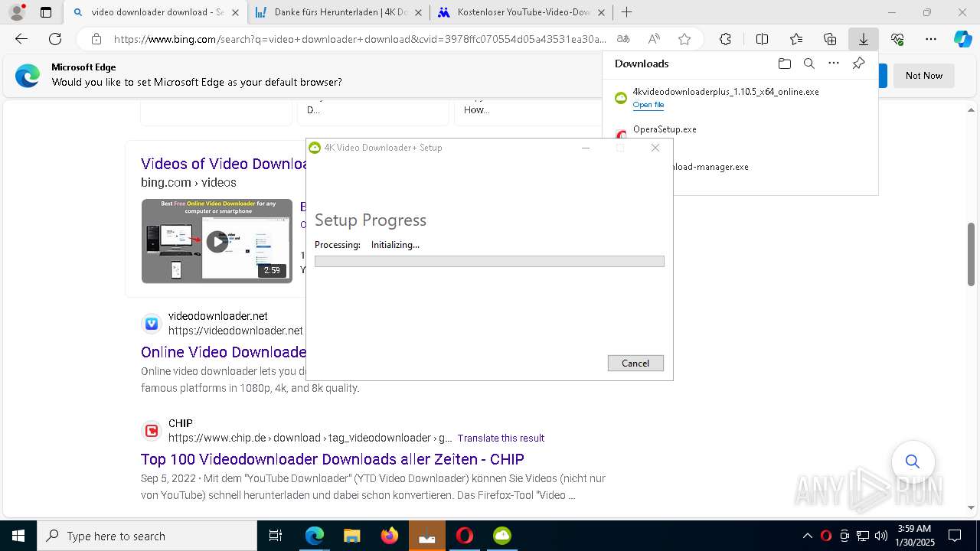Open Edge from the taskbar
The width and height of the screenshot is (980, 551).
tap(315, 536)
